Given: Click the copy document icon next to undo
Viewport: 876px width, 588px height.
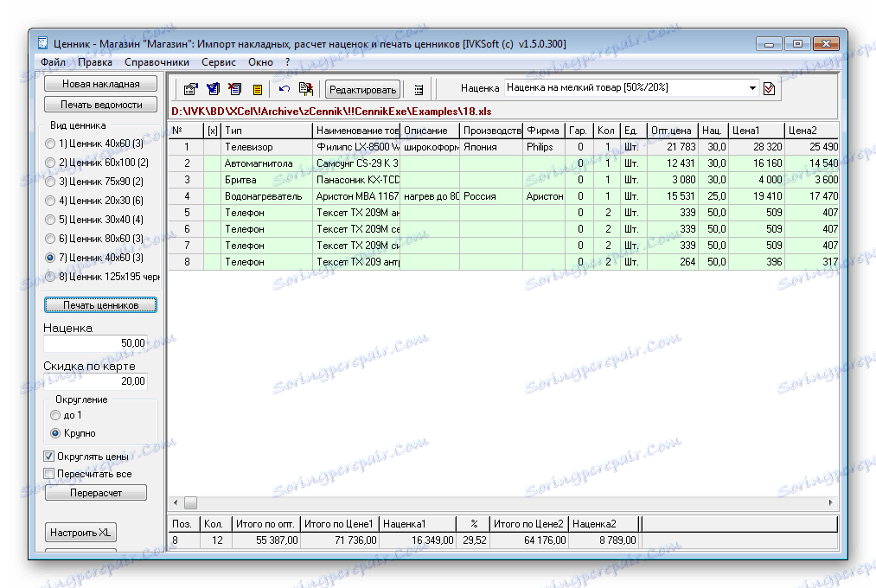Looking at the screenshot, I should pyautogui.click(x=305, y=89).
